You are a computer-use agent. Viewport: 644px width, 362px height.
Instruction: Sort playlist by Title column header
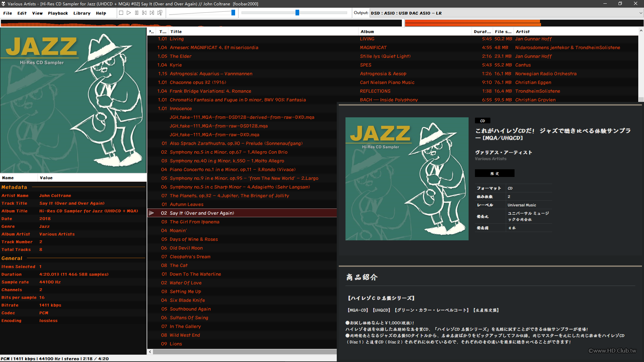(176, 32)
